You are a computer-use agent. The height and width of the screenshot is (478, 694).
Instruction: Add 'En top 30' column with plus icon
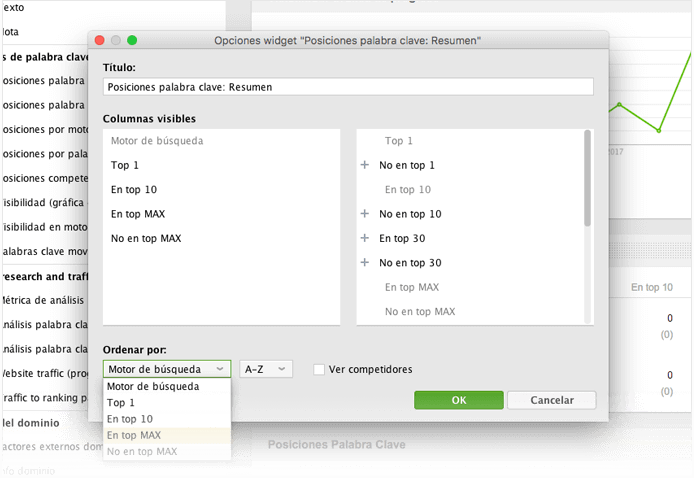[x=365, y=238]
